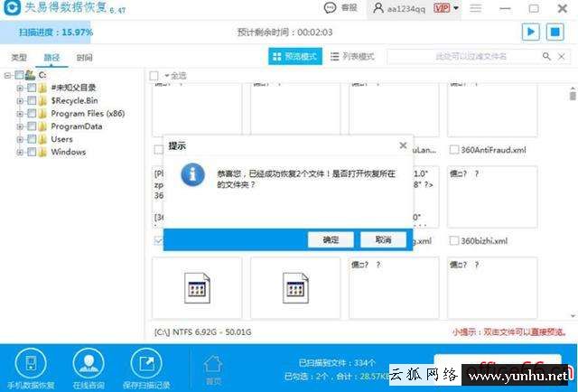The image size is (578, 392).
Task: Click scrollbar up arrow in file pane
Action: click(573, 89)
